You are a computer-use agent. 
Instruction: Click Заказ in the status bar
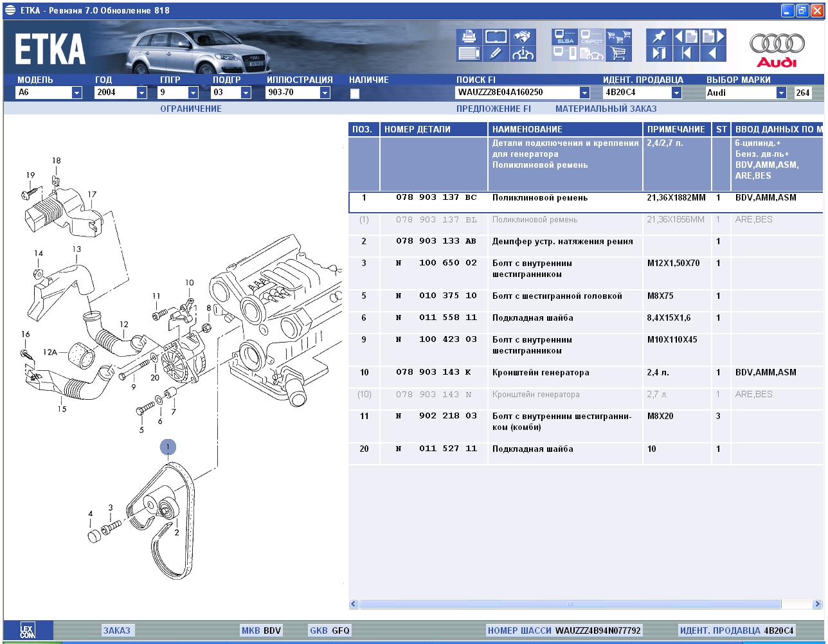pos(117,631)
